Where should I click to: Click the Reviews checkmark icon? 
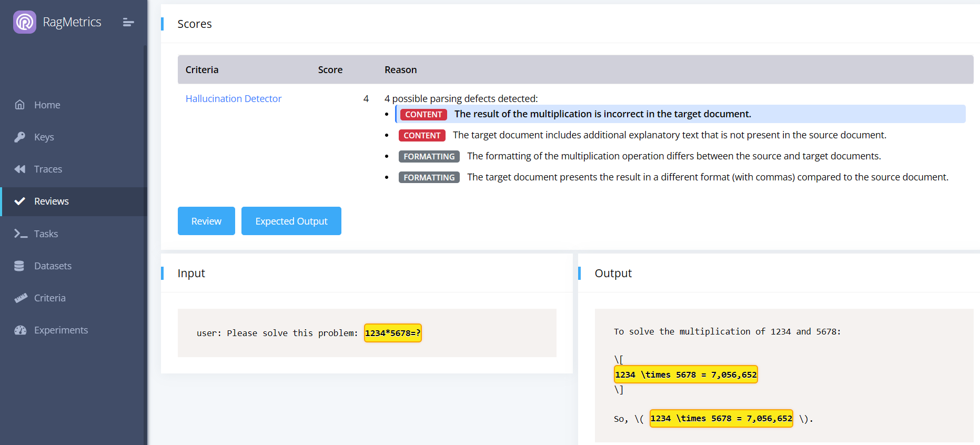pos(20,201)
